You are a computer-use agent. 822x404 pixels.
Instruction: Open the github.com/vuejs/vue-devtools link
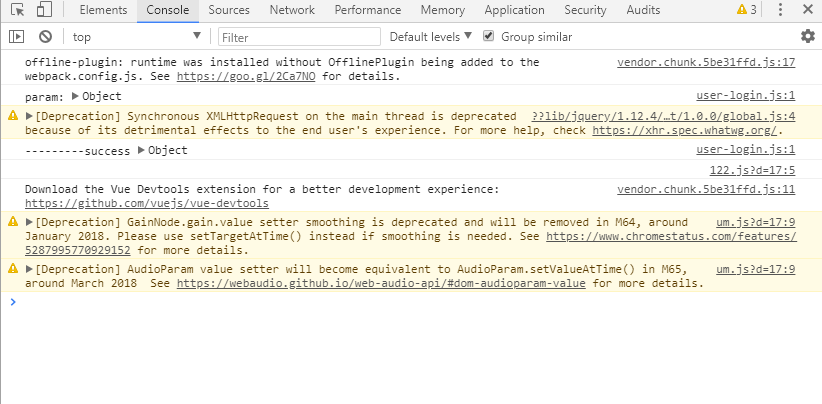click(x=147, y=203)
